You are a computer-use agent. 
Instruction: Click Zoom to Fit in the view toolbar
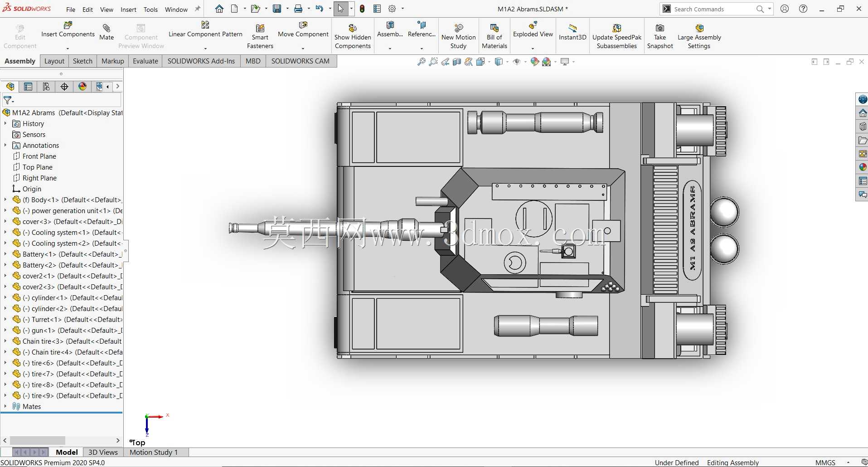click(x=422, y=62)
